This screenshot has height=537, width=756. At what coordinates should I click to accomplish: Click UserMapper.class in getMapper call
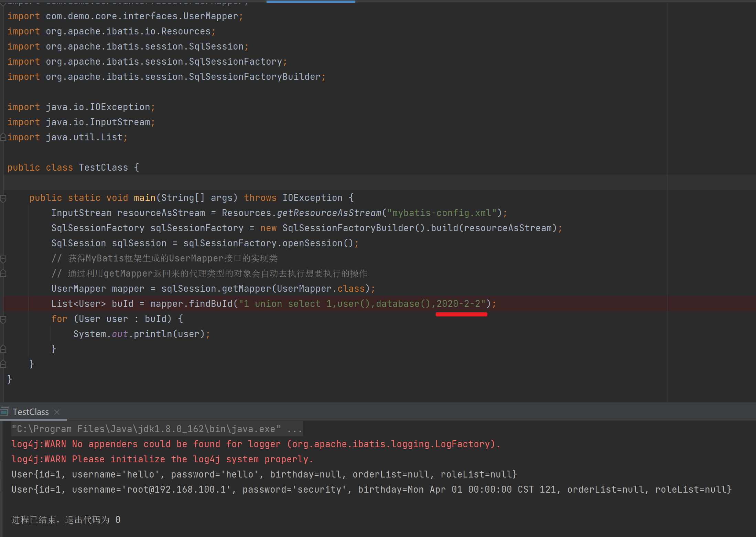point(321,289)
